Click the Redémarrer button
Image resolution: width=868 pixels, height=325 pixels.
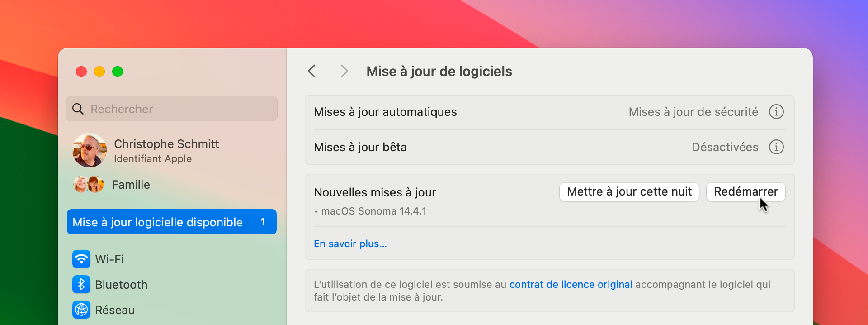(x=745, y=192)
